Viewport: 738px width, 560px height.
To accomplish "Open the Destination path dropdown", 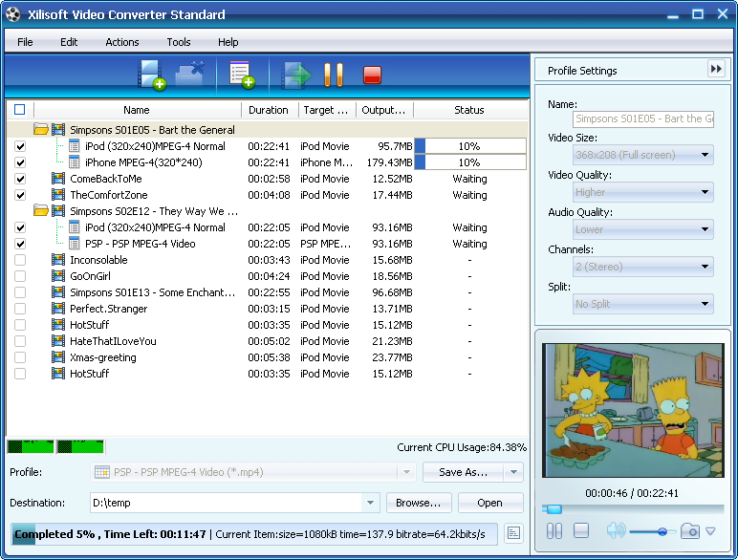I will click(371, 503).
